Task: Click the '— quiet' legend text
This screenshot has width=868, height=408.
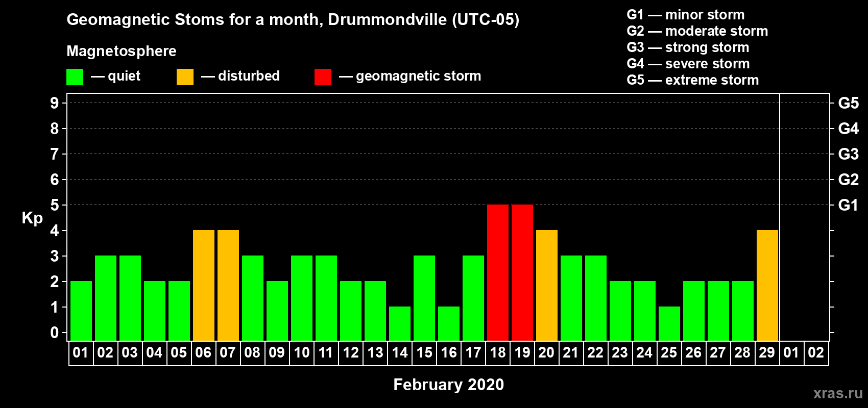Action: click(115, 76)
